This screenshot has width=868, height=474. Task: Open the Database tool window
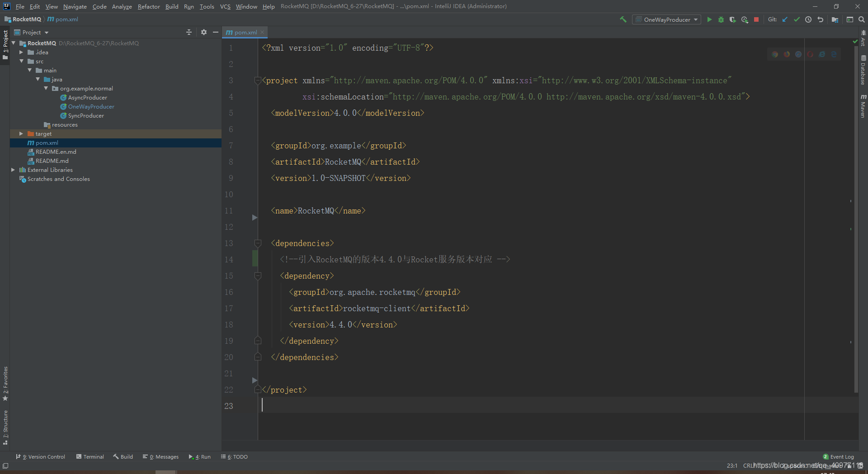click(863, 70)
